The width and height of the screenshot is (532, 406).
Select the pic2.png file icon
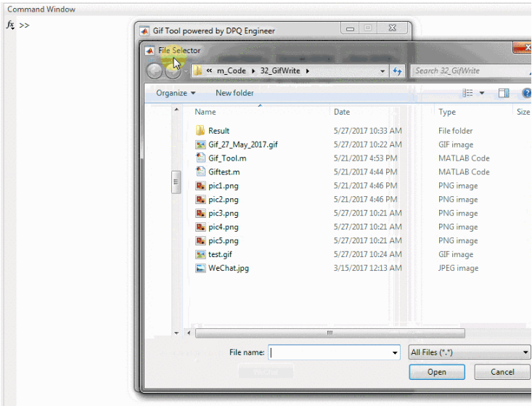tap(200, 199)
